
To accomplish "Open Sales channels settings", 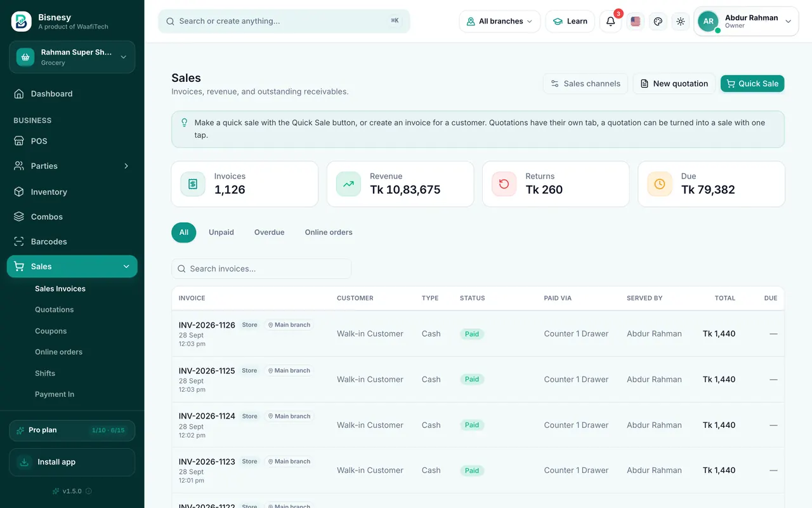I will tap(586, 84).
